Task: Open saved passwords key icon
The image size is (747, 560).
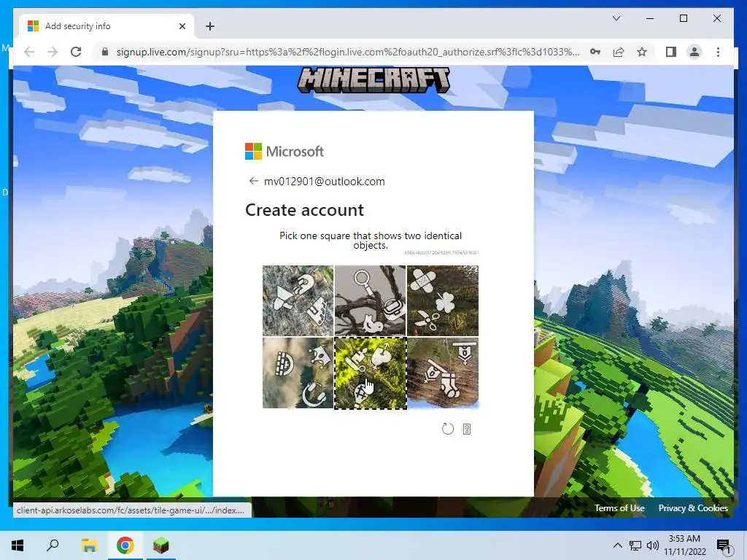Action: 595,52
